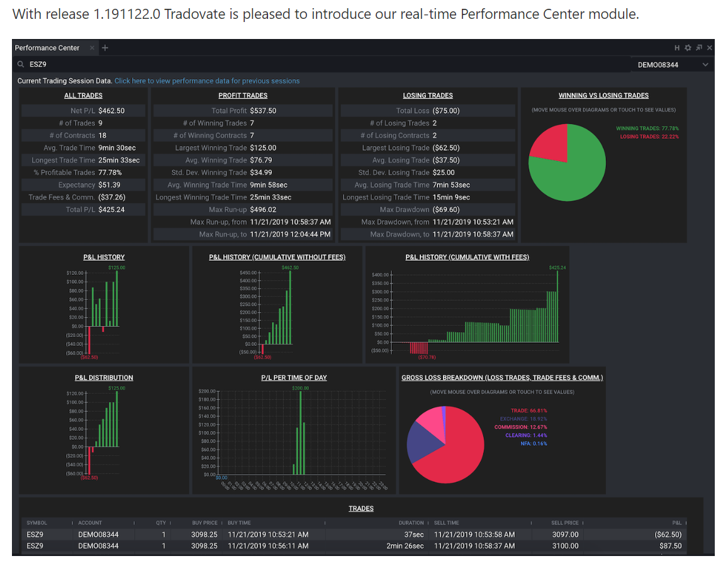Click P&L HISTORY (CUMULATIVE WITH FEES) heading
Viewport: 728px width, 573px height.
(467, 257)
